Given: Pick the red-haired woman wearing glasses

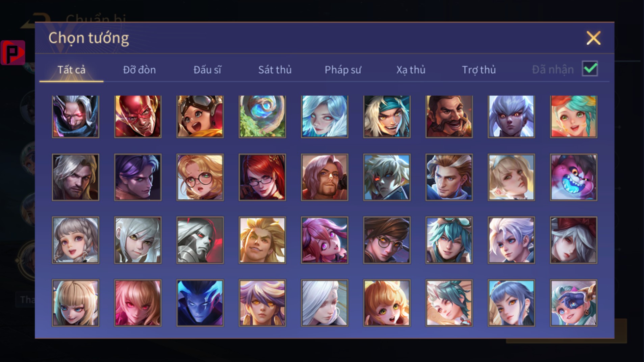Looking at the screenshot, I should [x=262, y=177].
